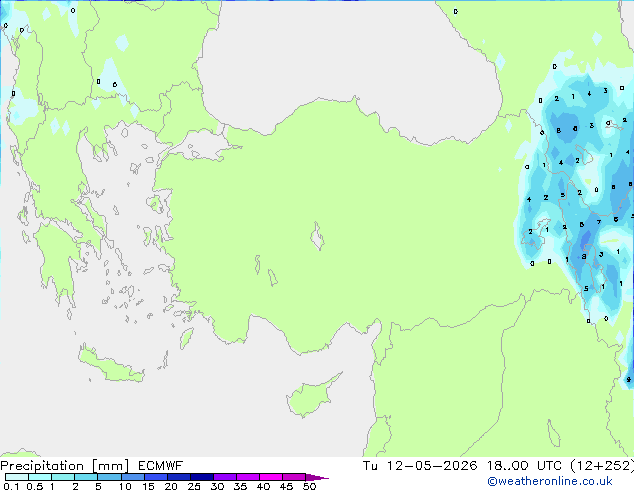This screenshot has height=490, width=634.
Task: Click the above-50 legend arrow tip
Action: tap(317, 477)
